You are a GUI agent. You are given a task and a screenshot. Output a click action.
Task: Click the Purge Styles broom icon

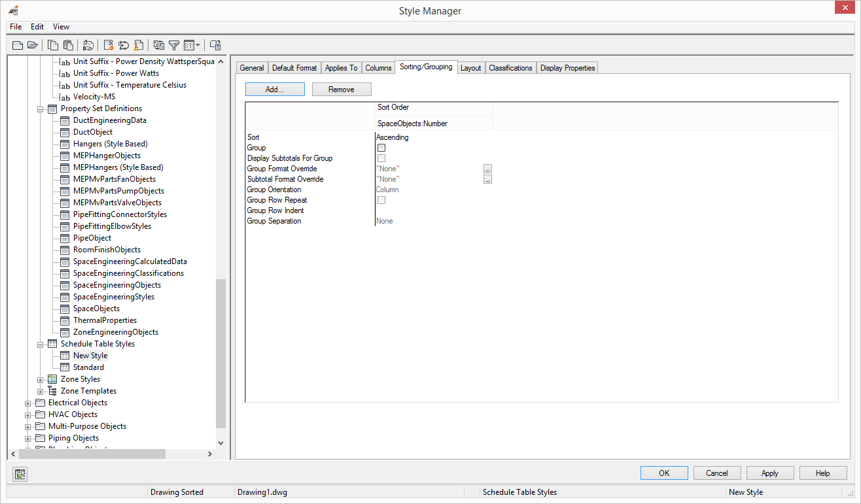(138, 45)
